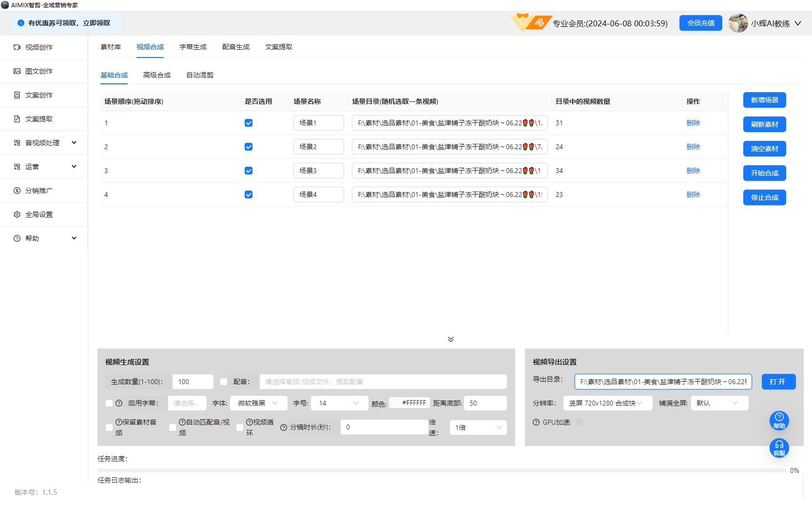Screen dimensions: 812x505
Task: Enable the 配音 checkbox
Action: pos(224,382)
